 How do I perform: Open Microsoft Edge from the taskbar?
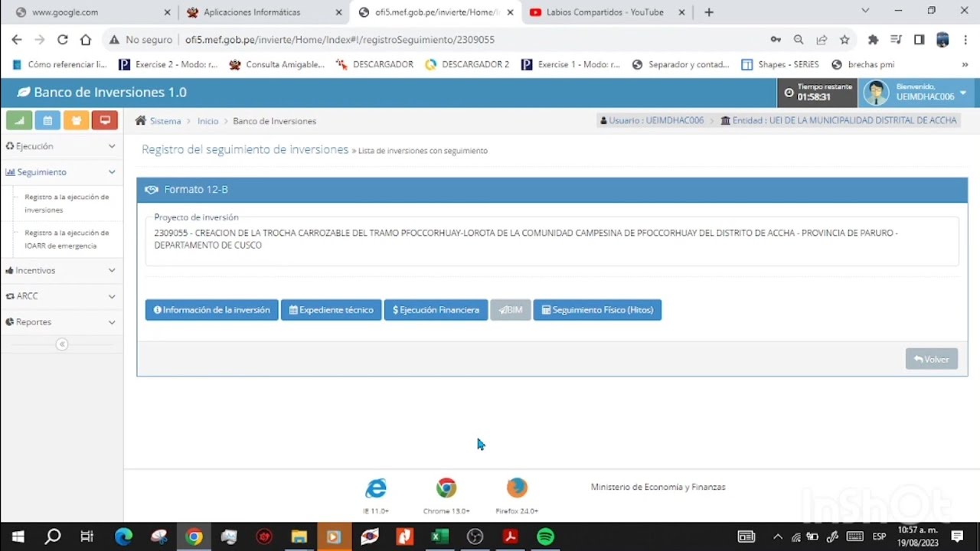tap(123, 537)
